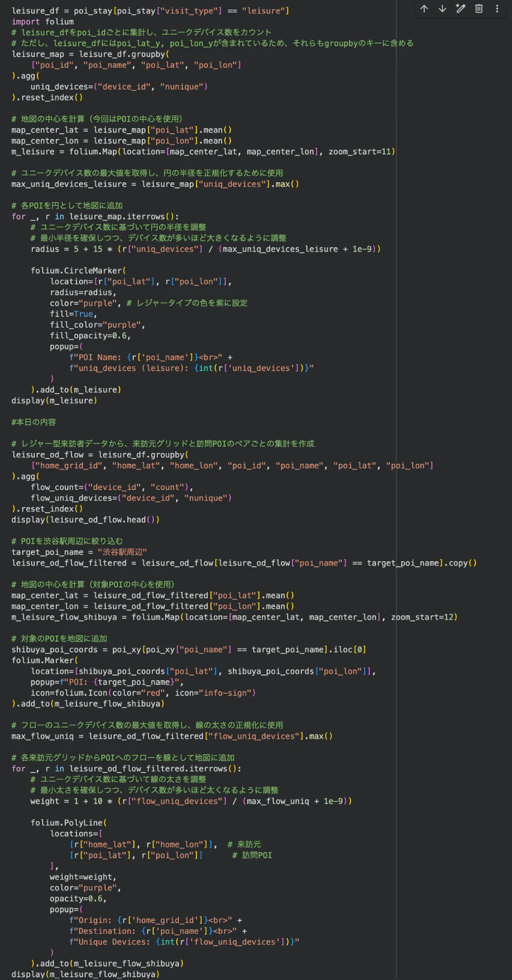Click the 'locations=[' line in PolyLine
This screenshot has width=512, height=980.
(76, 834)
